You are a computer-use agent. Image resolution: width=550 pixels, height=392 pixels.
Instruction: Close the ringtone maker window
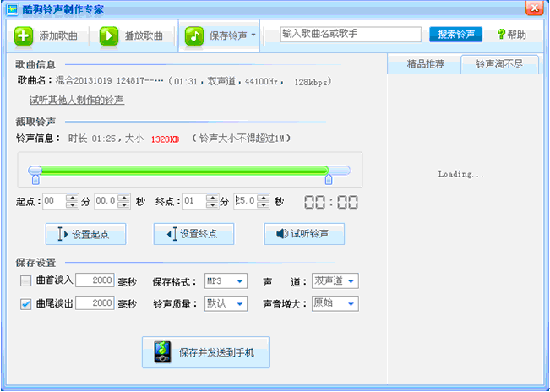(534, 8)
